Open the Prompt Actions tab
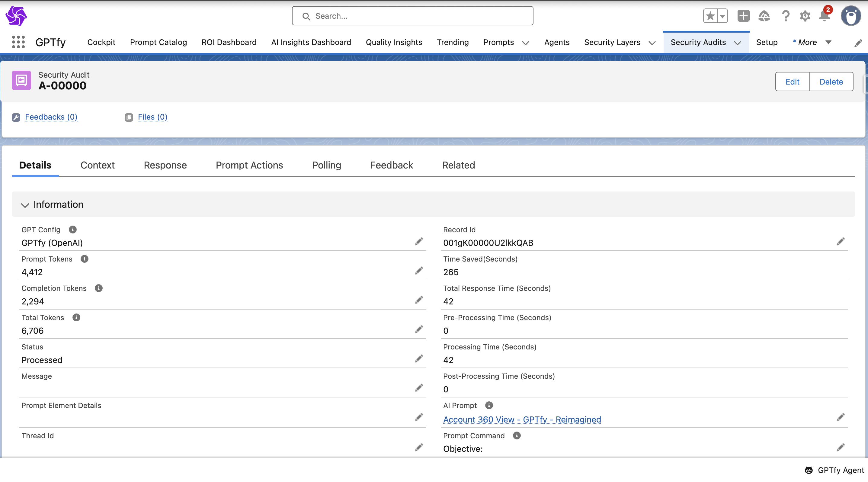 249,165
